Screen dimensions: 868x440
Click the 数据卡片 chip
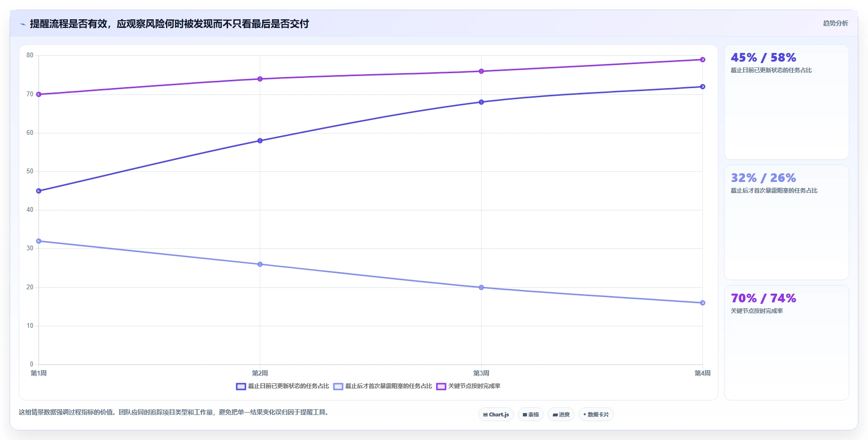(x=596, y=414)
